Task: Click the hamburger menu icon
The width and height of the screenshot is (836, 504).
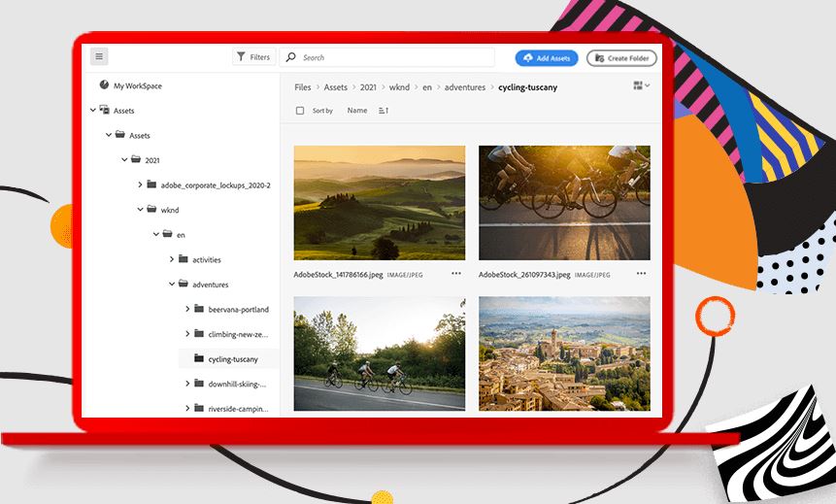Action: (x=100, y=57)
